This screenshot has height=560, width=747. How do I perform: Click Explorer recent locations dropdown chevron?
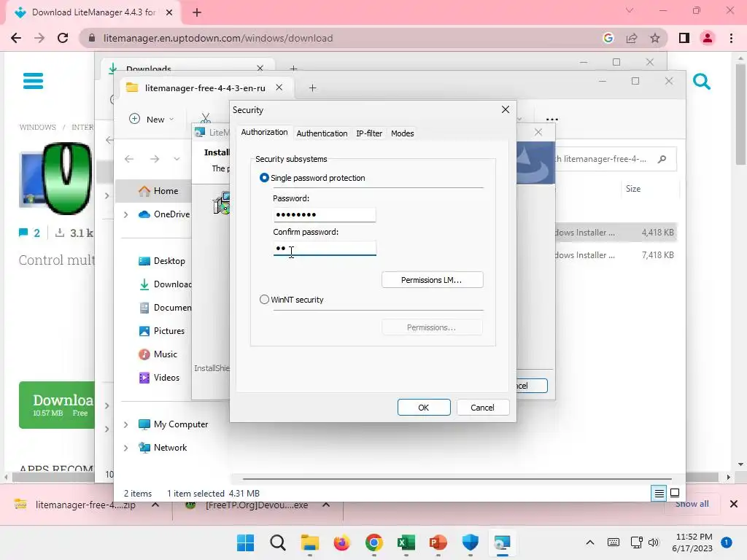pos(177,159)
